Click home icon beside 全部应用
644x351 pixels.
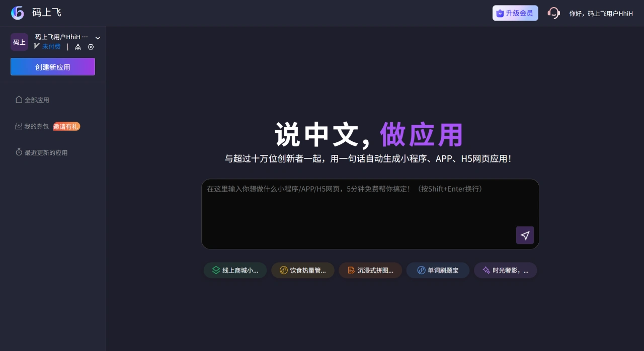[x=19, y=100]
